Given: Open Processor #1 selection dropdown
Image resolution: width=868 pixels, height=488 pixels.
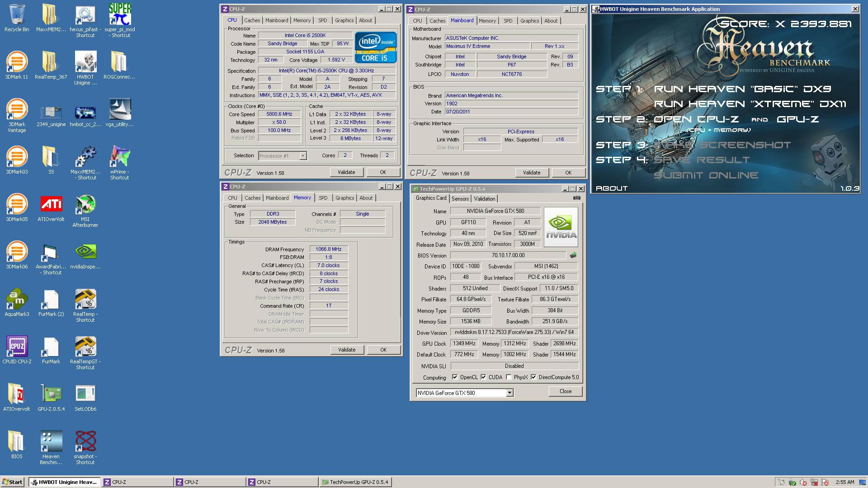Looking at the screenshot, I should 303,156.
